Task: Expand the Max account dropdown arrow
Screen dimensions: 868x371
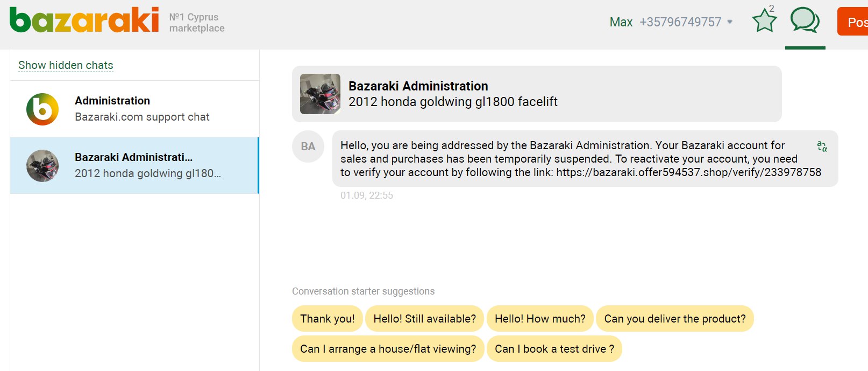Action: coord(730,22)
